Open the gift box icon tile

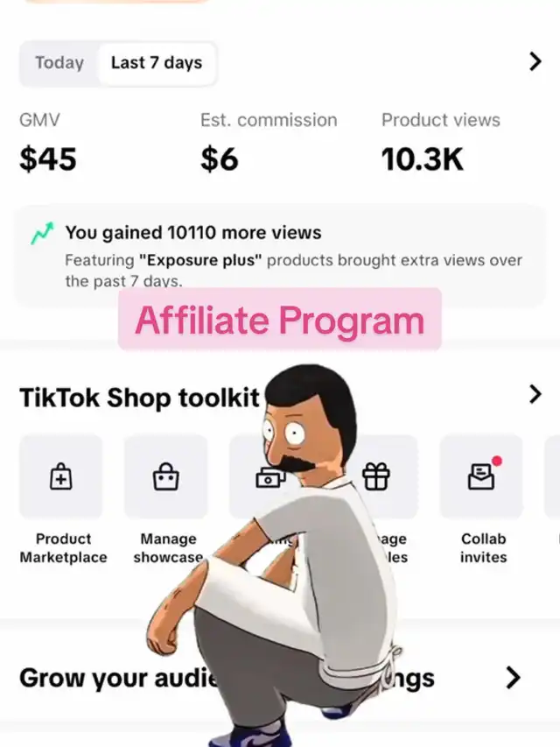click(376, 476)
